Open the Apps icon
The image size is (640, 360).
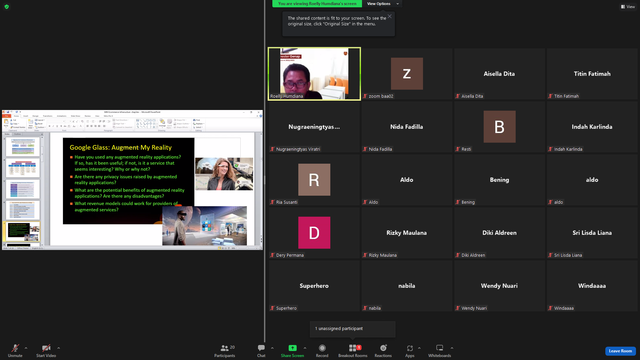click(410, 348)
